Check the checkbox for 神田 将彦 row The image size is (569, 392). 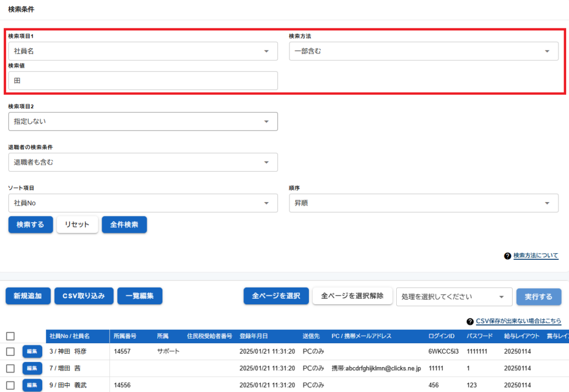pos(10,351)
